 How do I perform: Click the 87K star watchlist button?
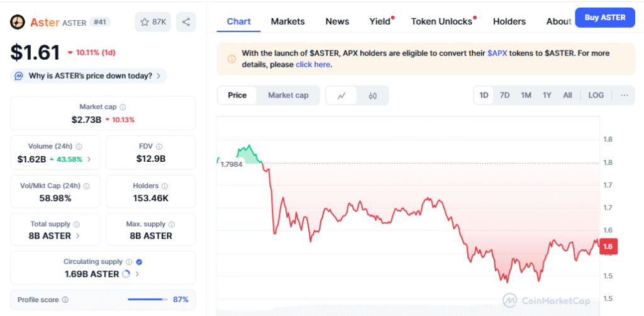pos(153,22)
